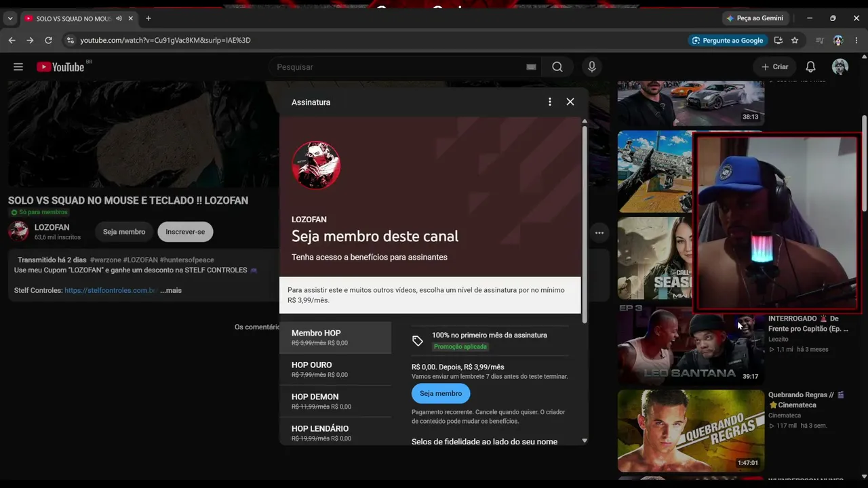Screen dimensions: 868x488
Task: Open the browser media controls icon
Action: pyautogui.click(x=820, y=40)
